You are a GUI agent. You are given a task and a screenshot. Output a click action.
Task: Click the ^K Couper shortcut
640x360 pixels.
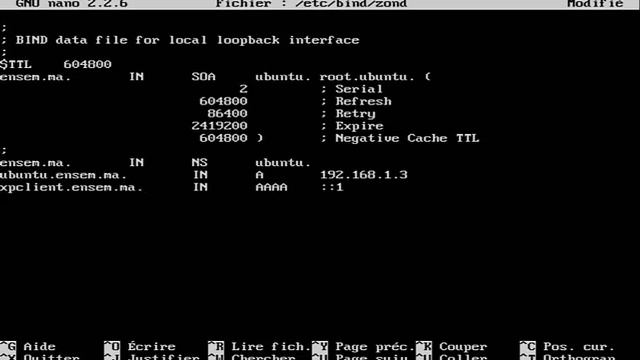point(451,347)
